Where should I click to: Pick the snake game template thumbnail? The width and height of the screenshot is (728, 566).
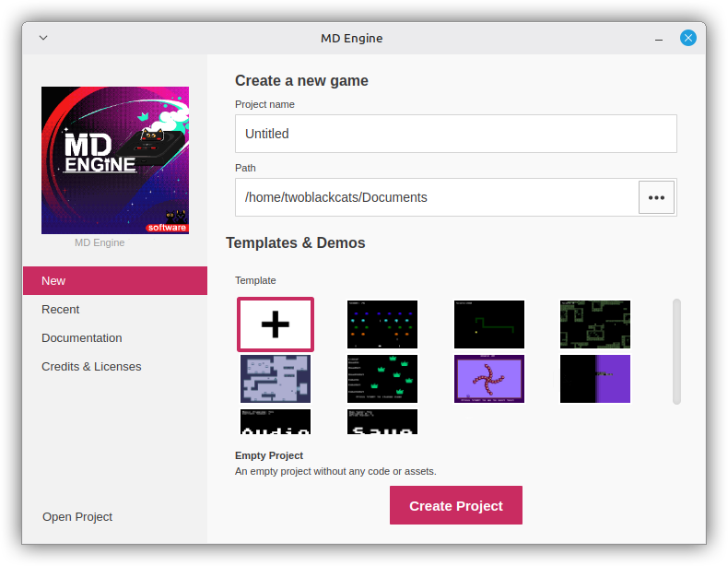(488, 324)
